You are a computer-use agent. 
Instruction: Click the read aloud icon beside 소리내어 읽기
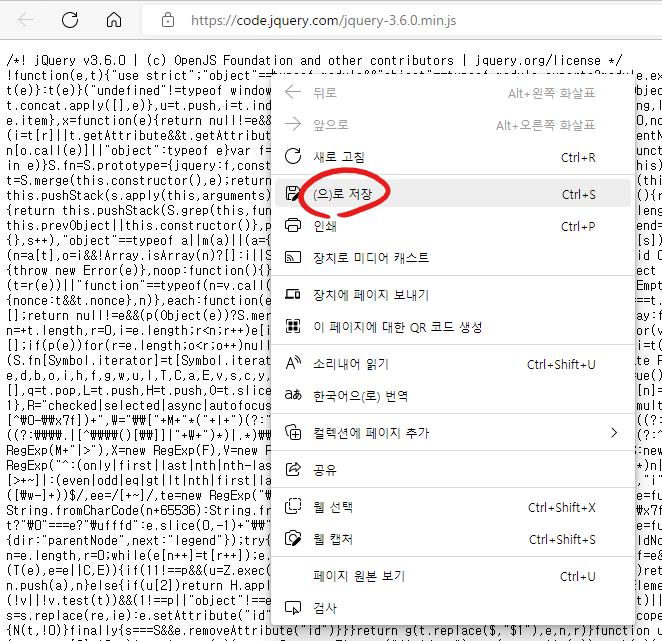click(293, 363)
